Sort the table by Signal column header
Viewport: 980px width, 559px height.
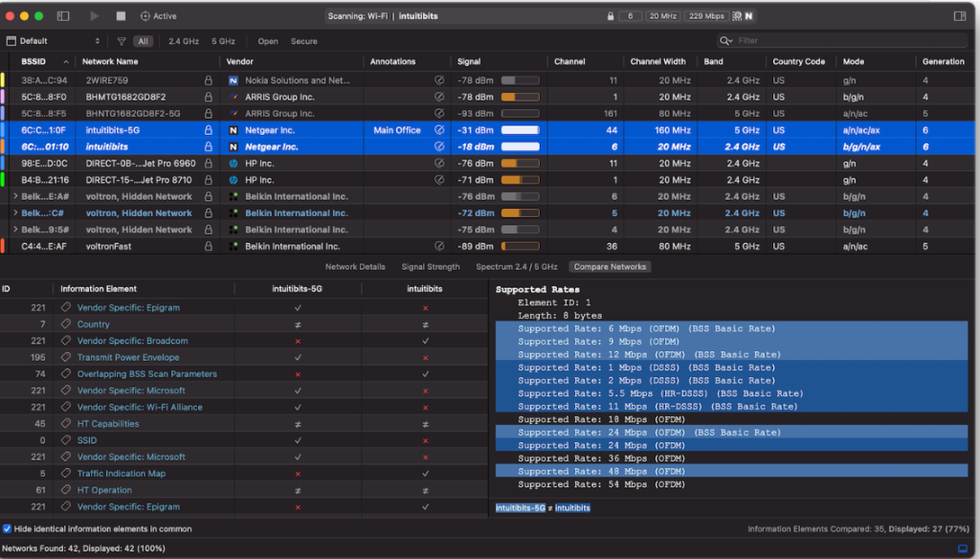click(x=469, y=61)
